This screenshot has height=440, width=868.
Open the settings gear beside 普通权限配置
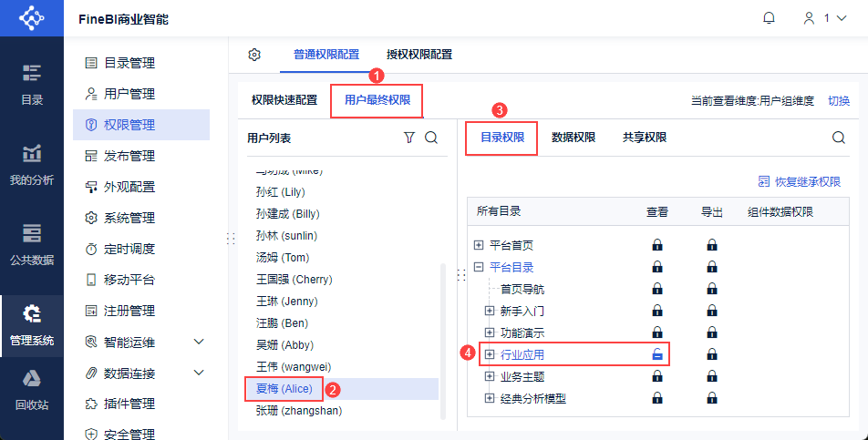[254, 55]
